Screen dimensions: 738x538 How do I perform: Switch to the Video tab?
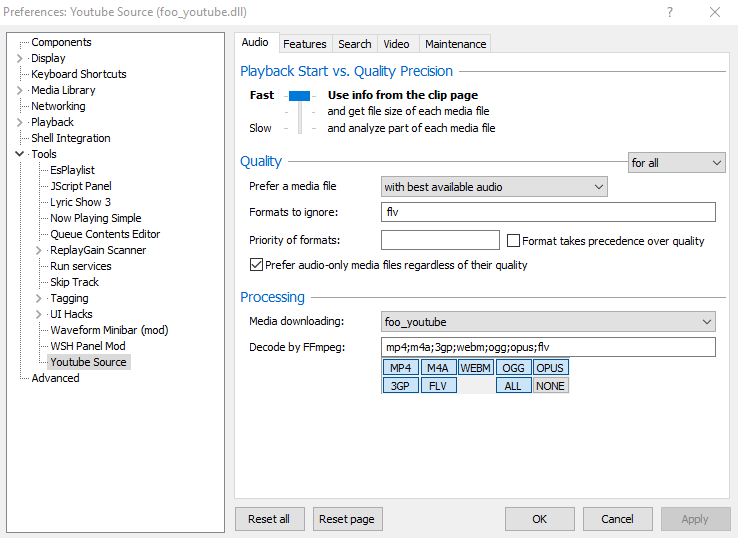coord(396,44)
